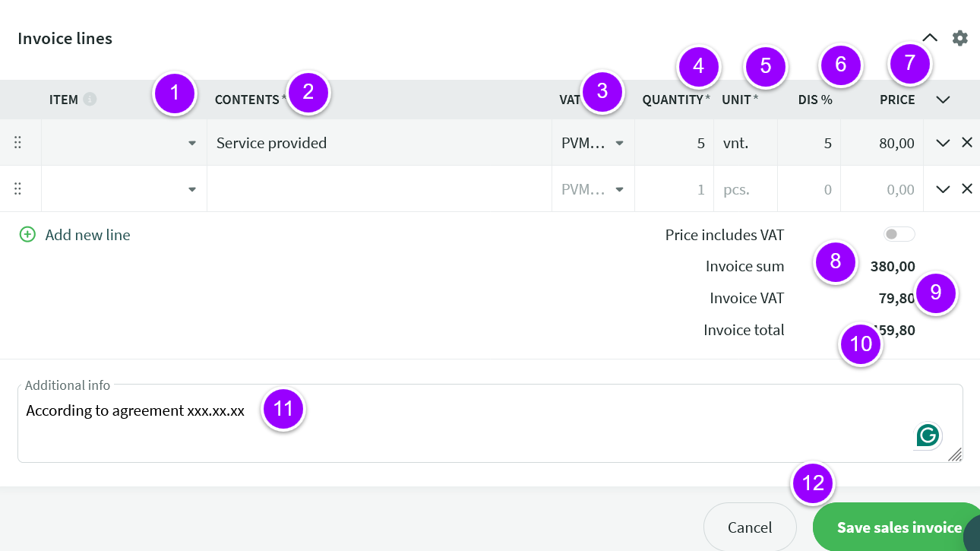This screenshot has width=980, height=551.
Task: Grab second line drag handle
Action: pyautogui.click(x=17, y=189)
